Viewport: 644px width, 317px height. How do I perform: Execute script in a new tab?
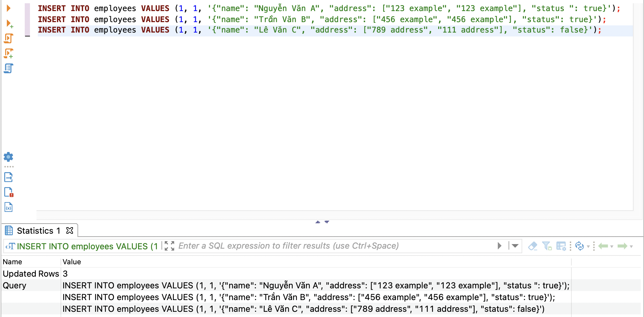[9, 53]
